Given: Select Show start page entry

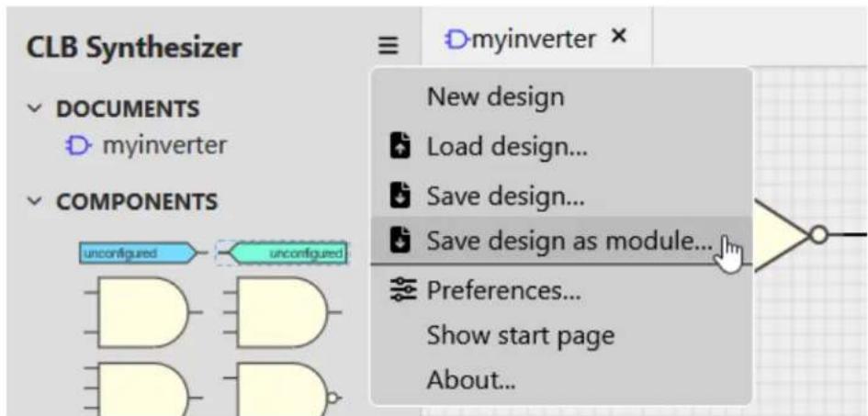Looking at the screenshot, I should (x=561, y=334).
